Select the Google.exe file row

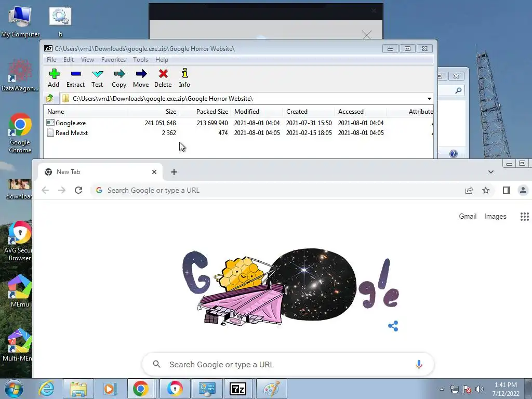pyautogui.click(x=238, y=123)
